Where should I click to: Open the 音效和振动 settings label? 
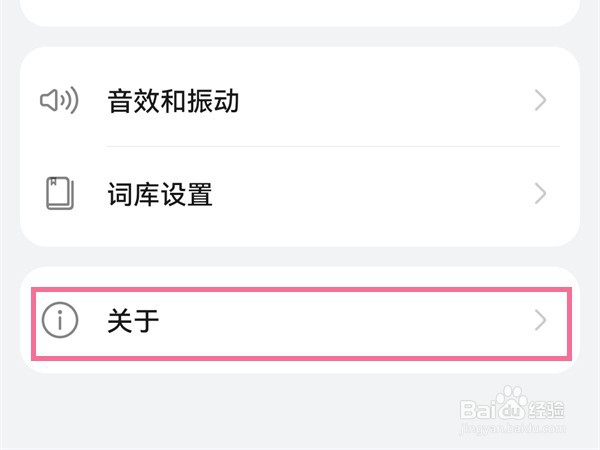pos(173,101)
